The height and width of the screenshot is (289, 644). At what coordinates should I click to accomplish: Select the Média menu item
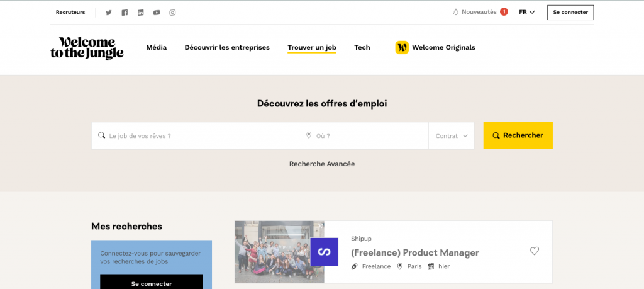157,48
